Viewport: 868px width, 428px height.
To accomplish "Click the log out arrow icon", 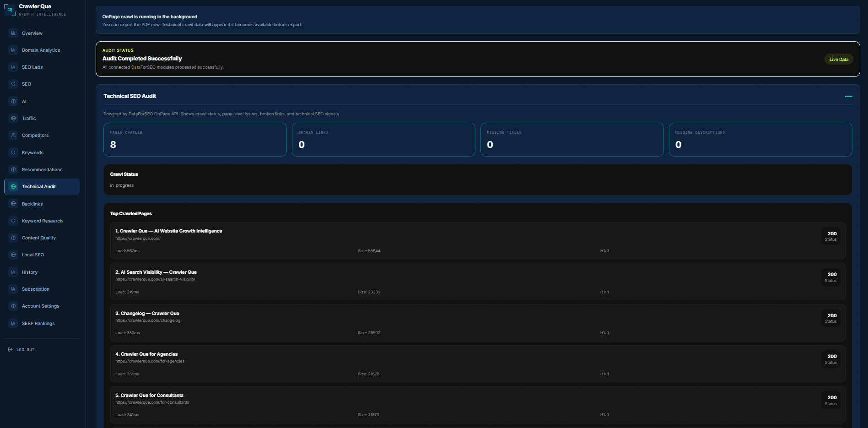I will pos(11,349).
